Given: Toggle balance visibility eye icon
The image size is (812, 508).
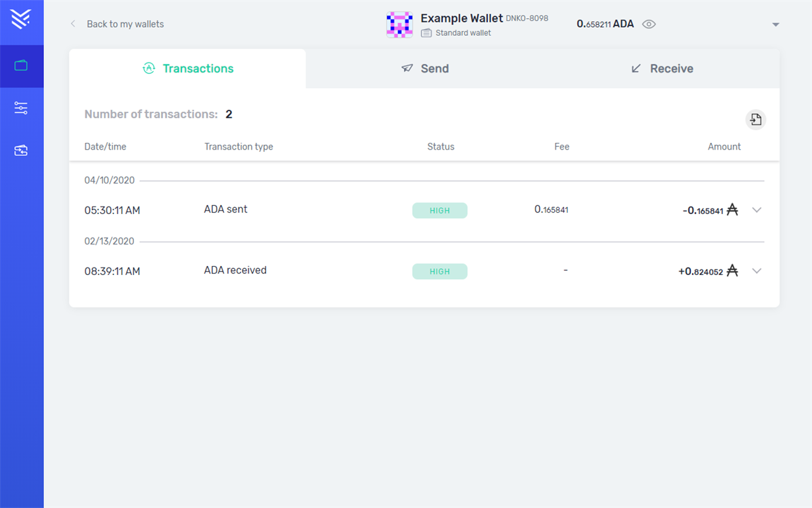Looking at the screenshot, I should 649,24.
